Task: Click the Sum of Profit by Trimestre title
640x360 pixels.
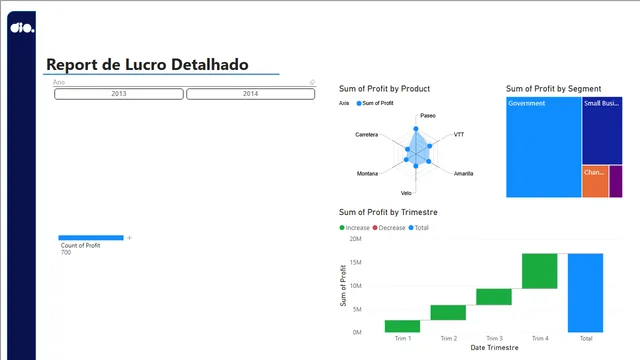Action: [x=388, y=212]
